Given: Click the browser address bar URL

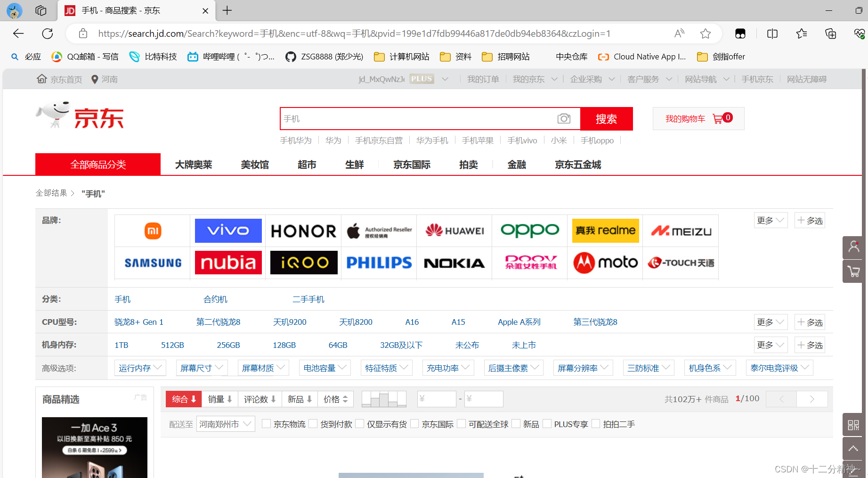Looking at the screenshot, I should click(354, 33).
